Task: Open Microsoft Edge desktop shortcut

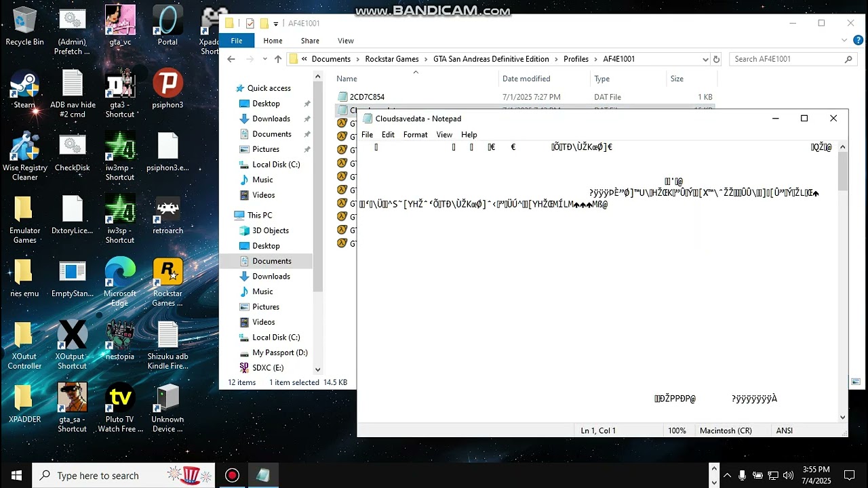Action: [x=120, y=283]
